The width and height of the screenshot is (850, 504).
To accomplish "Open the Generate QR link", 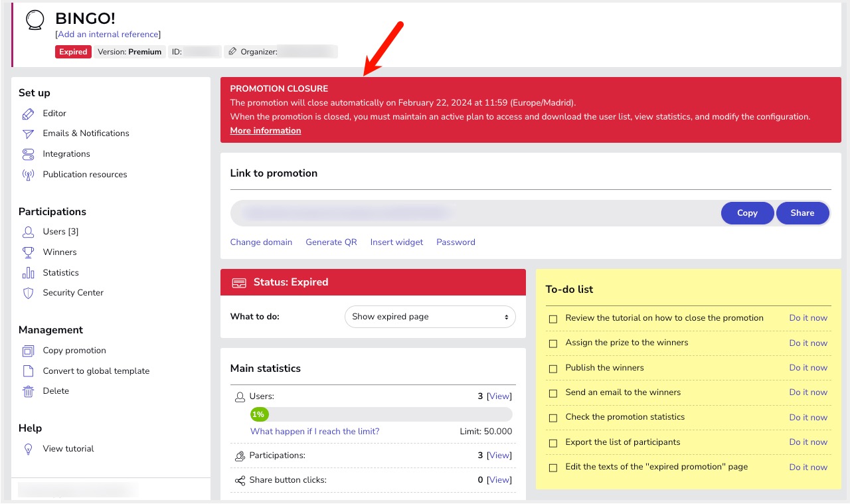I will click(331, 242).
